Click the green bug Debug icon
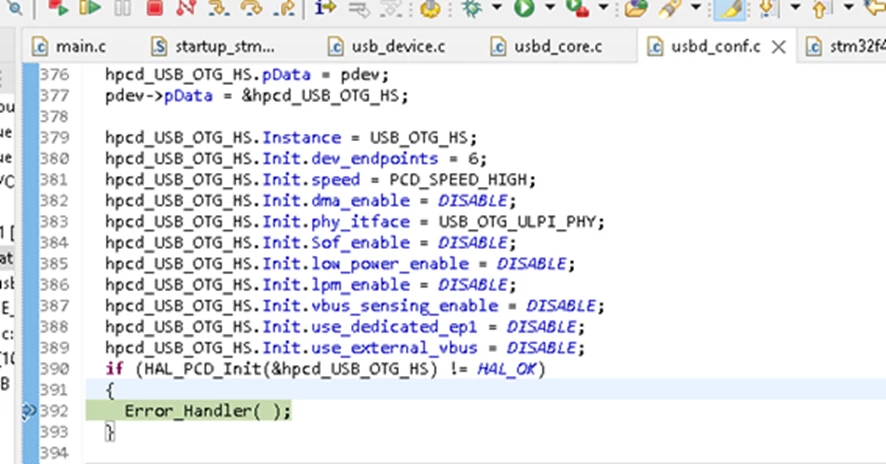886x464 pixels. [x=472, y=8]
